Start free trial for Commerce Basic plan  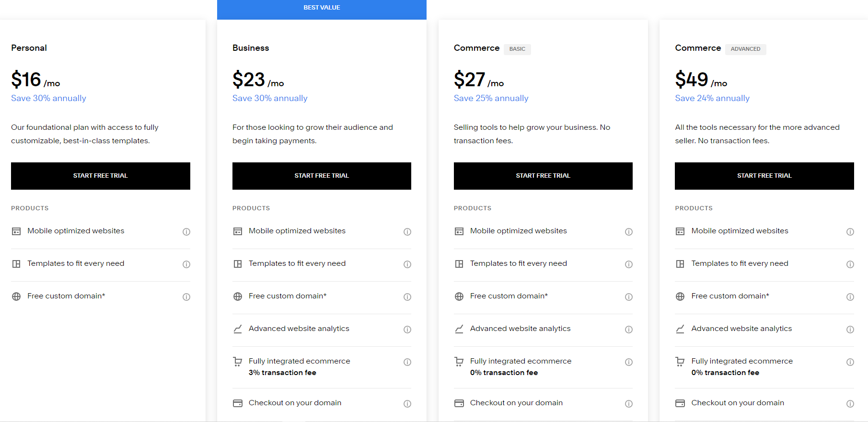click(543, 176)
